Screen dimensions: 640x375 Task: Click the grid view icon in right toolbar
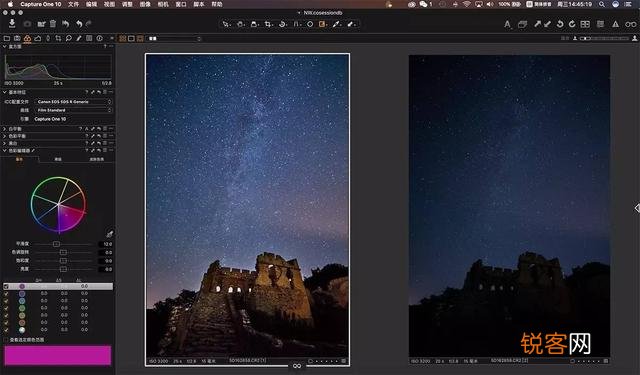tap(585, 24)
